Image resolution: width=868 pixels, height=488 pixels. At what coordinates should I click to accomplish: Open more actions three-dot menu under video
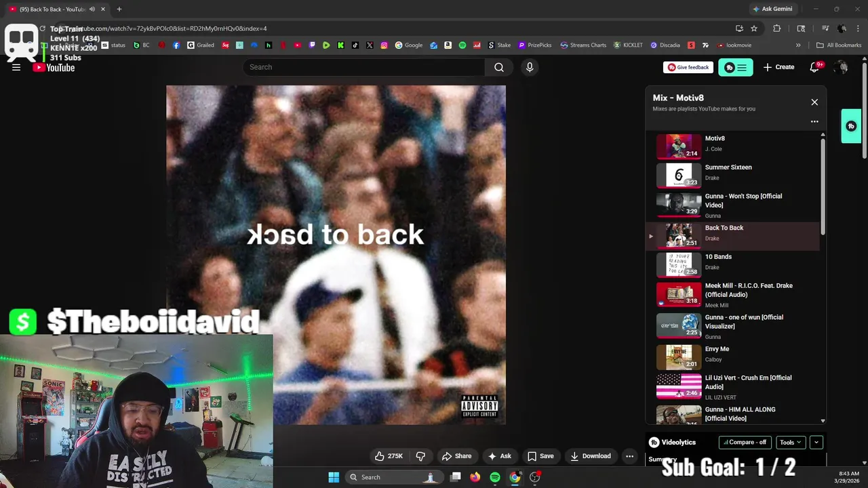(x=629, y=456)
